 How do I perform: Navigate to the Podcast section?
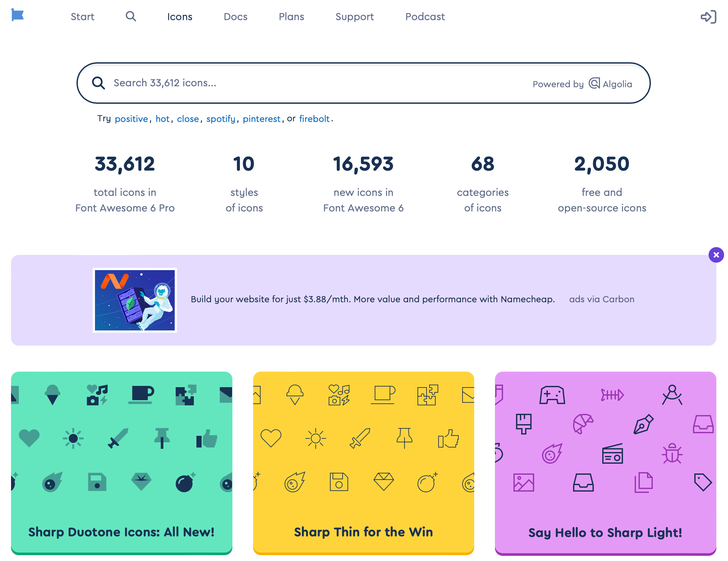(425, 17)
